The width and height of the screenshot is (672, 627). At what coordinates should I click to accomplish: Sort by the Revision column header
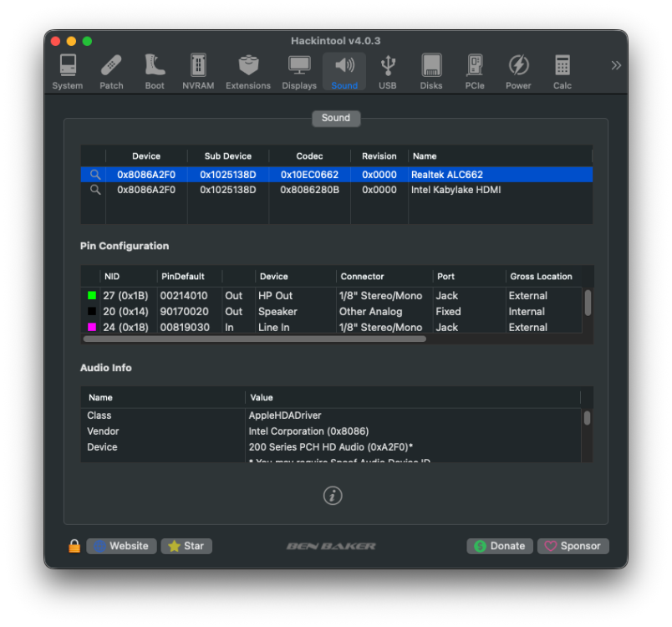[x=379, y=156]
